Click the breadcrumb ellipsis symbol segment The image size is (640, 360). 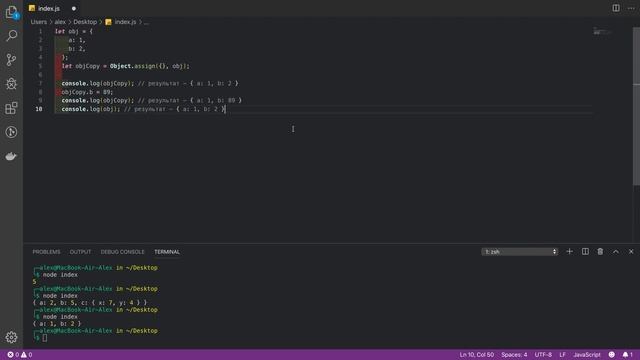(x=147, y=22)
